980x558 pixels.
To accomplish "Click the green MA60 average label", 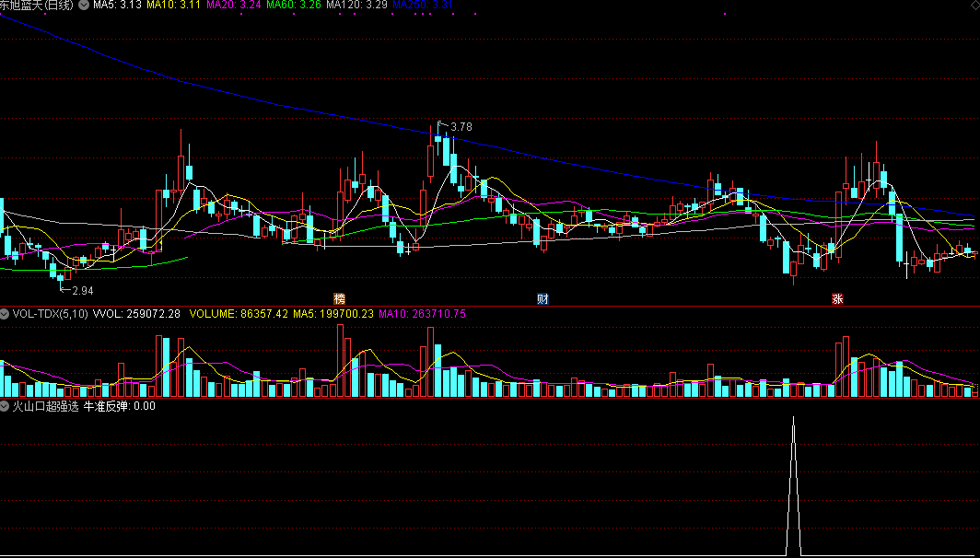I will tap(295, 6).
